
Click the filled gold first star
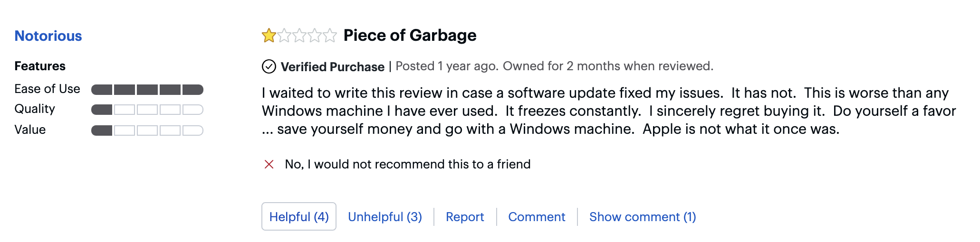tap(269, 36)
